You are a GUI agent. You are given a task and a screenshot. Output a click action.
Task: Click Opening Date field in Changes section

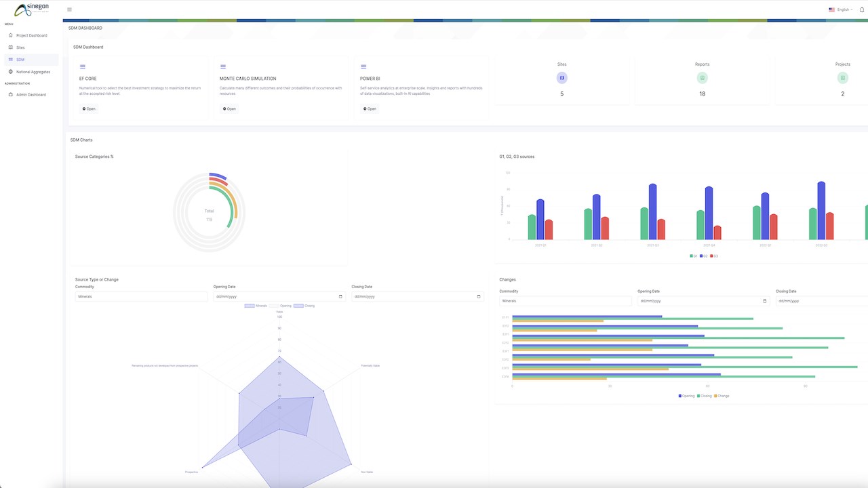(x=704, y=301)
